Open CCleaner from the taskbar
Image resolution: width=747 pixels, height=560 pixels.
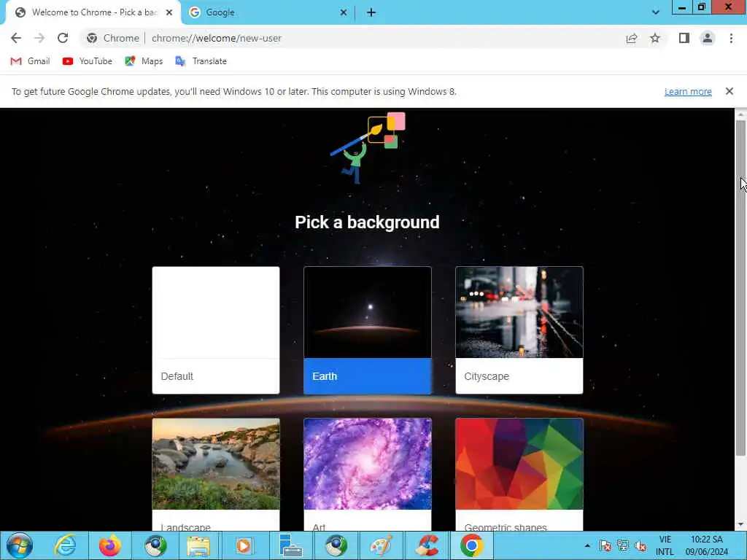point(427,545)
